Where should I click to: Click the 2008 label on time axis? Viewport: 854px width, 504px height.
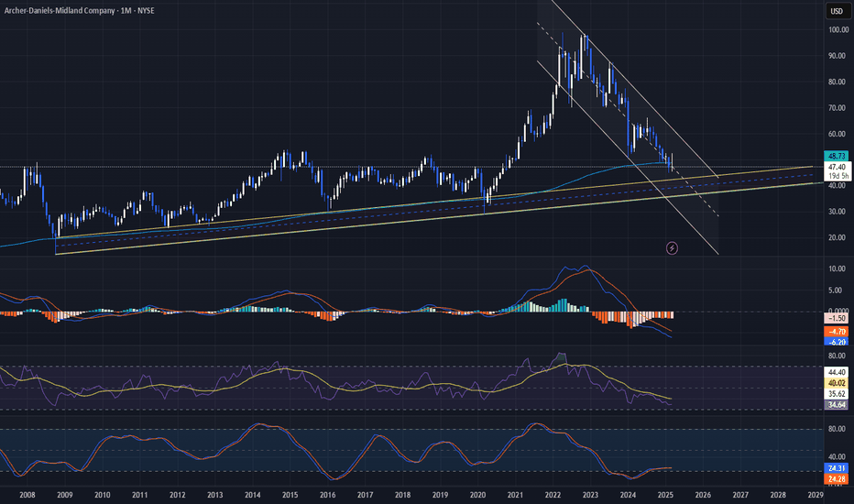[x=27, y=495]
